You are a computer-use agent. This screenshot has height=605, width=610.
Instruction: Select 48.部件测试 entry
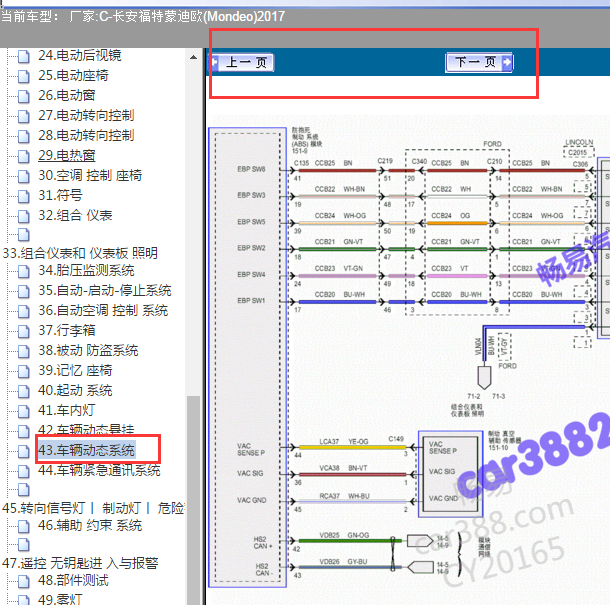tap(73, 580)
